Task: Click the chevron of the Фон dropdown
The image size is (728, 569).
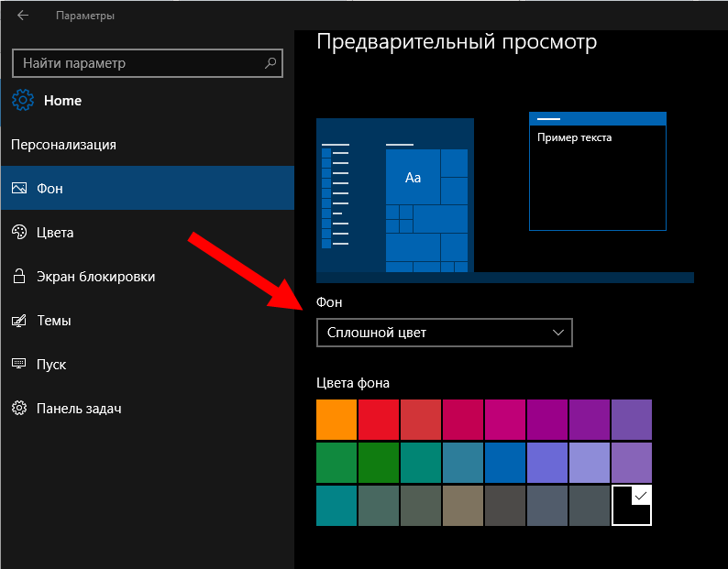Action: tap(558, 333)
